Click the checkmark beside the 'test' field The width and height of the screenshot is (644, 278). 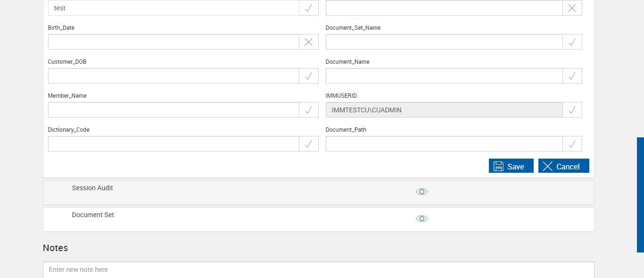coord(308,8)
